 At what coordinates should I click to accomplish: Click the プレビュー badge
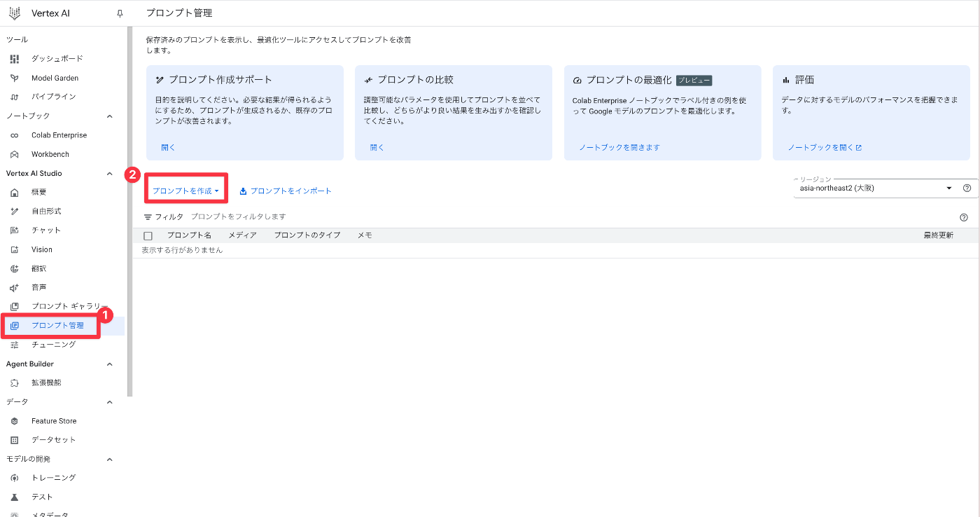coord(694,81)
